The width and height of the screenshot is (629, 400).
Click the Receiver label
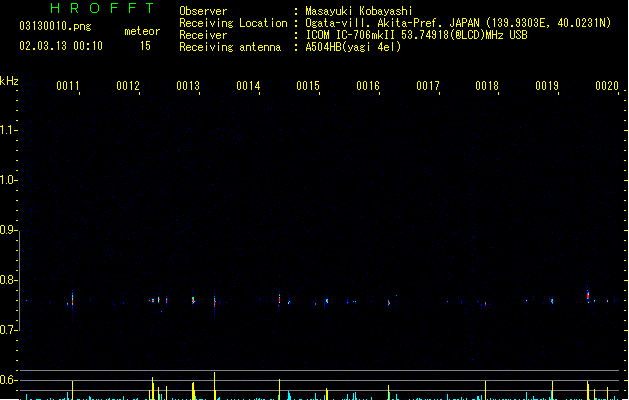click(203, 35)
